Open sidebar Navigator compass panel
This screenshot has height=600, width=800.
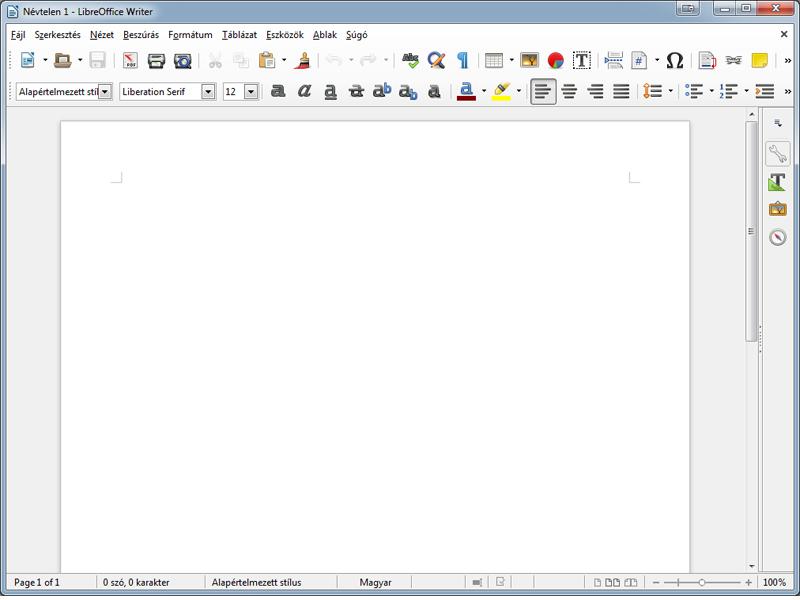click(x=778, y=237)
